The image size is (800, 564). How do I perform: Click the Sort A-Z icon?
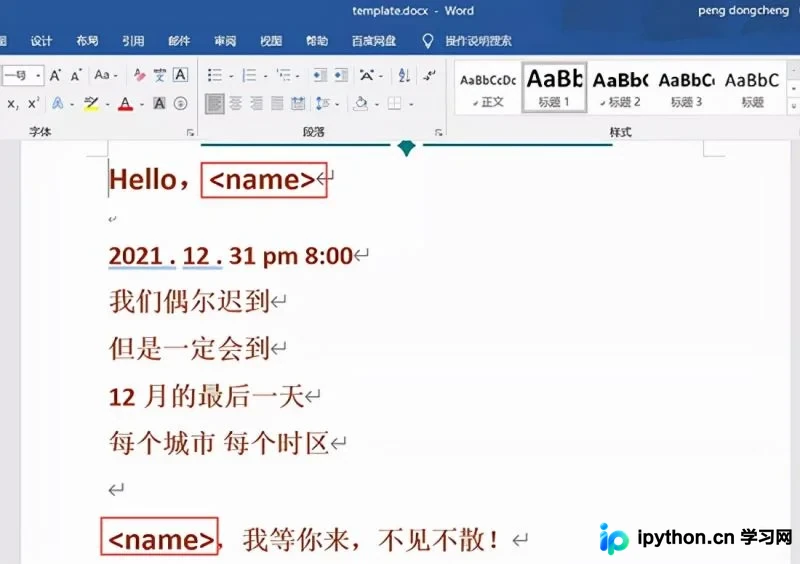[x=404, y=76]
